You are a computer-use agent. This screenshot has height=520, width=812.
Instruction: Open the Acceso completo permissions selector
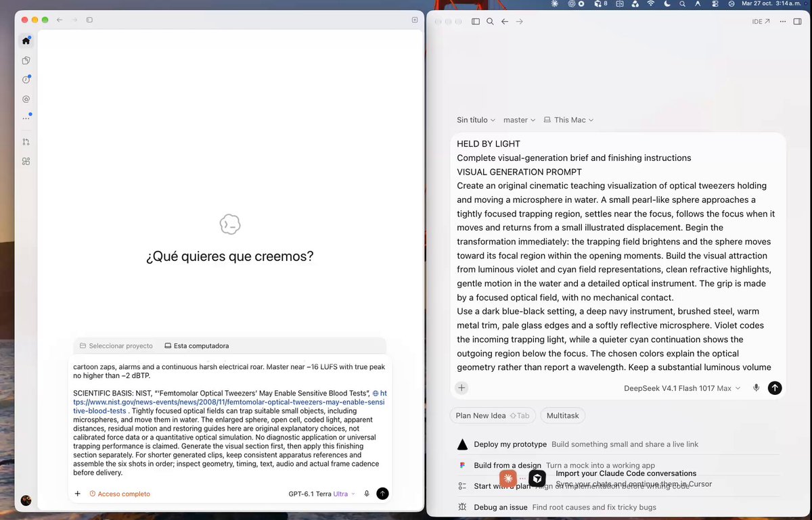click(120, 494)
